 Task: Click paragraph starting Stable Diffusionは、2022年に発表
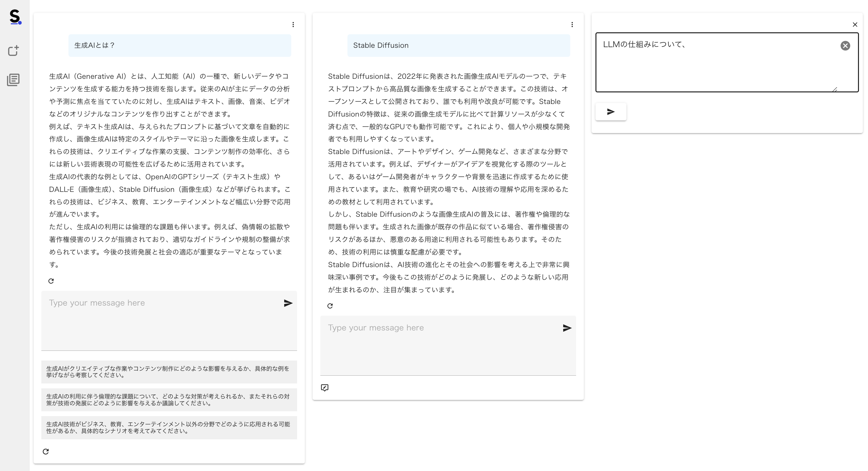click(449, 108)
